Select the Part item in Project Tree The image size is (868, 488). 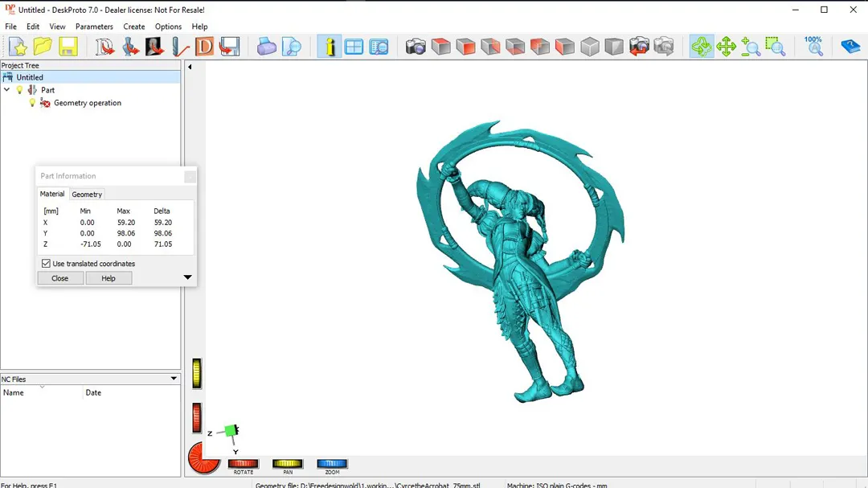[x=47, y=90]
